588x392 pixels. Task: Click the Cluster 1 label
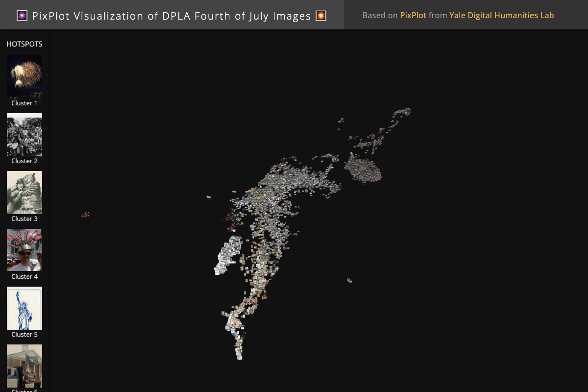(24, 103)
